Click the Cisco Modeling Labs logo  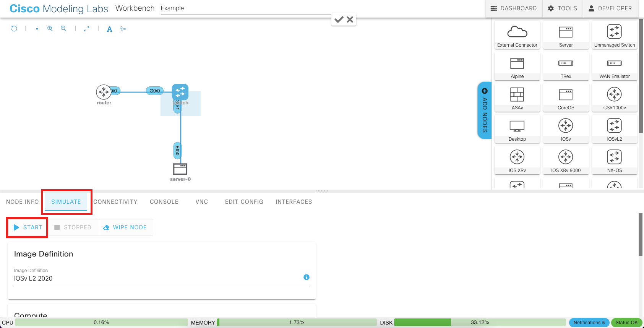(x=59, y=9)
